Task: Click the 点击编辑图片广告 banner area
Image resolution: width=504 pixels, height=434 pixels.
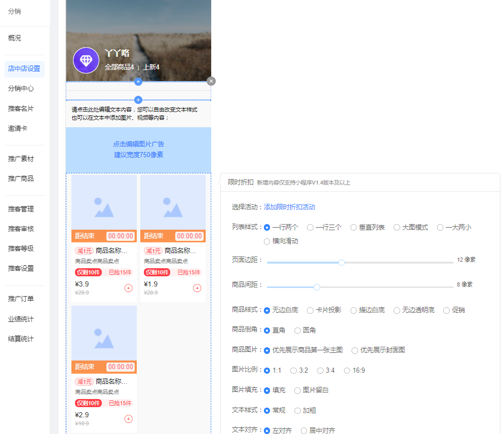Action: (x=138, y=150)
